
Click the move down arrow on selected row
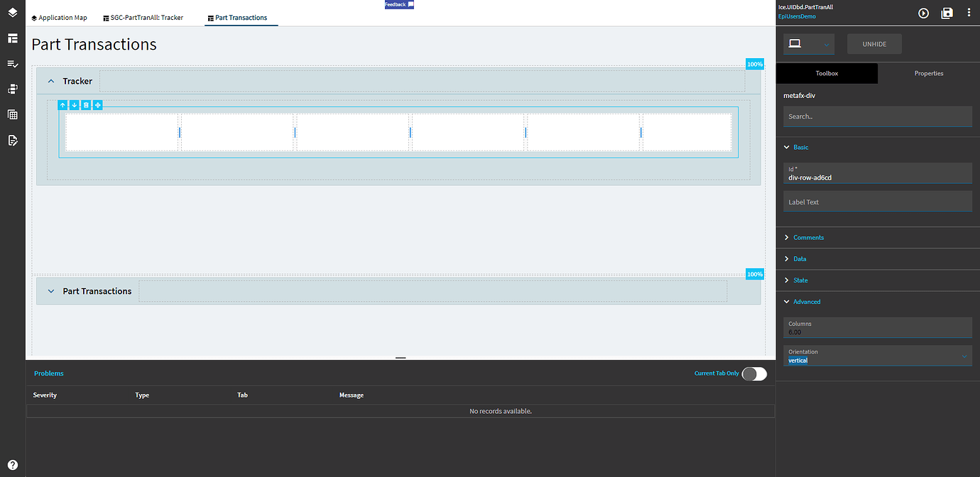pos(74,105)
